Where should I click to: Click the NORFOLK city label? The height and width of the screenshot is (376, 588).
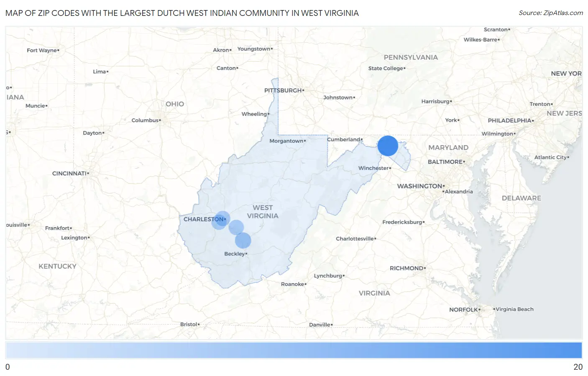click(464, 310)
